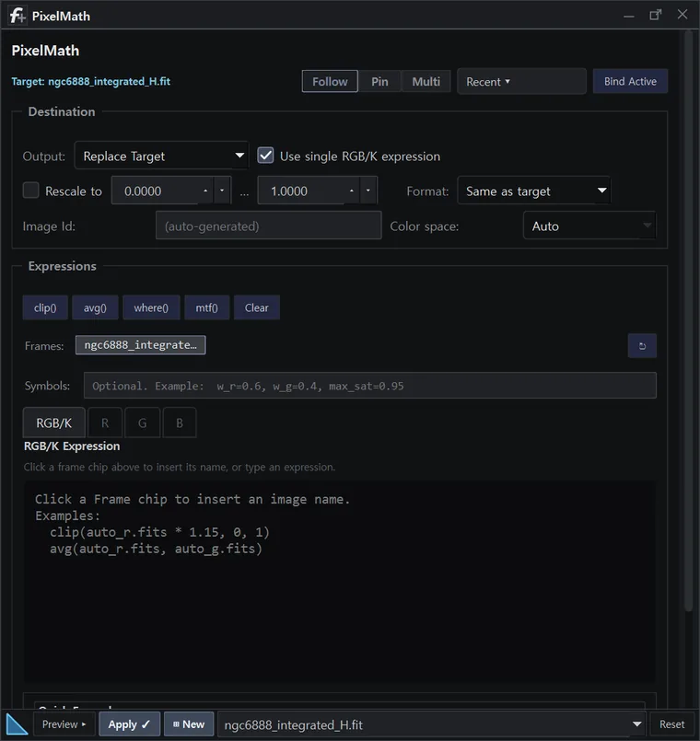The height and width of the screenshot is (741, 700).
Task: Click the rescale upper value 1.0000 field
Action: click(x=301, y=191)
